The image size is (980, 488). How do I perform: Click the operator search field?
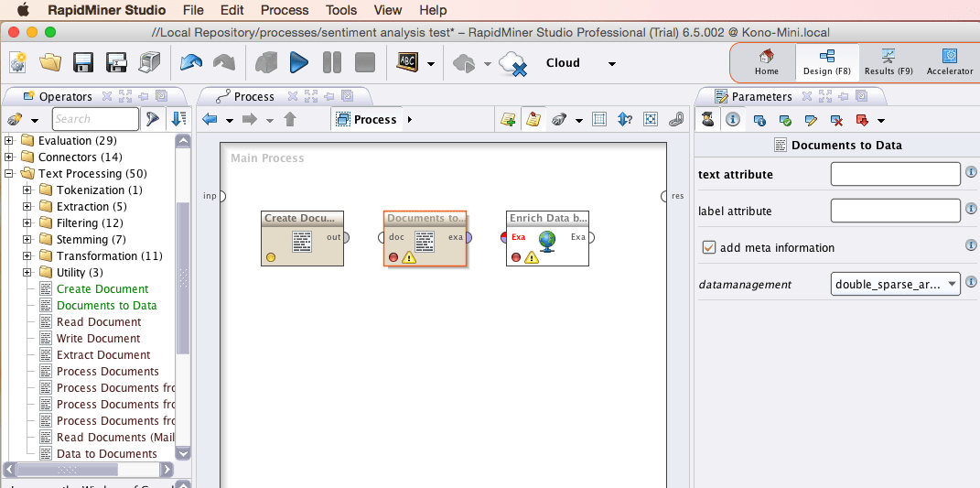95,119
